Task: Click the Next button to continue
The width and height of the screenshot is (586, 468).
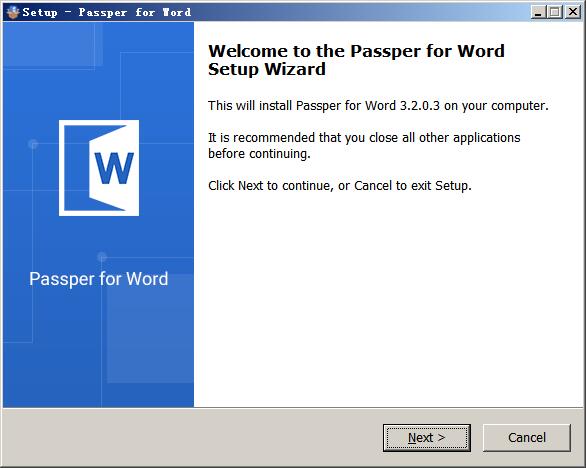Action: [x=426, y=437]
